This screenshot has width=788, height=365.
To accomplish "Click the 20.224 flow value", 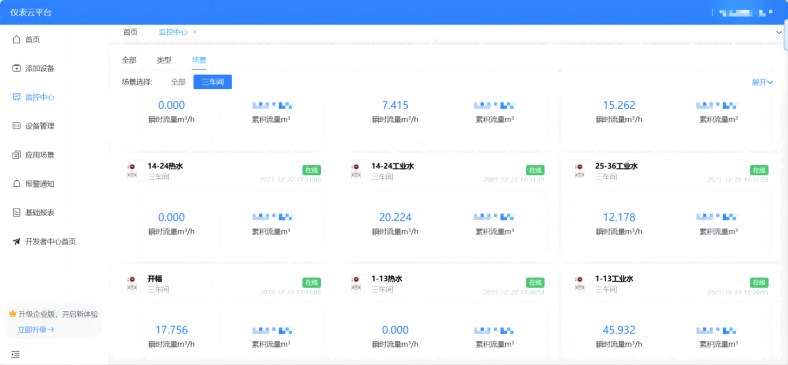I will pyautogui.click(x=395, y=217).
